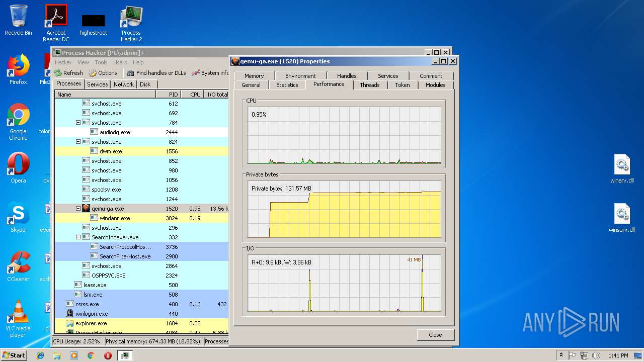The height and width of the screenshot is (362, 644).
Task: Open the highestroot desktop item
Action: pyautogui.click(x=93, y=25)
